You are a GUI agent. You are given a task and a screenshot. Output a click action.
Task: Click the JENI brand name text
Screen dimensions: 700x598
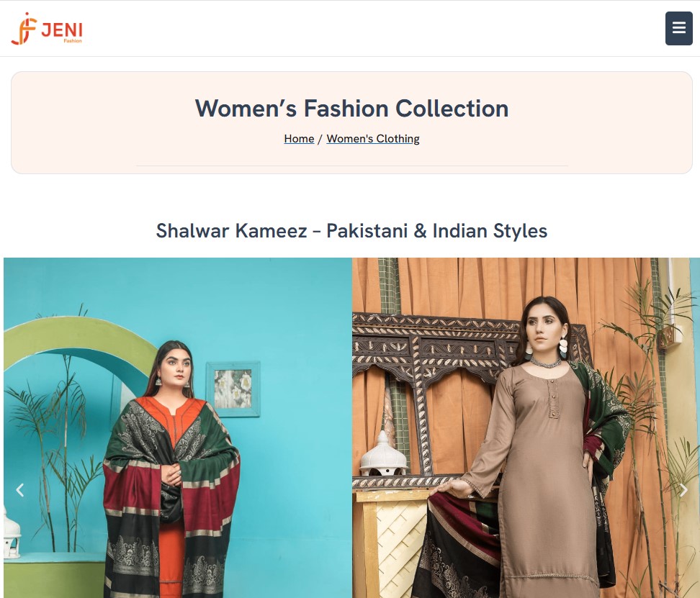click(x=62, y=30)
